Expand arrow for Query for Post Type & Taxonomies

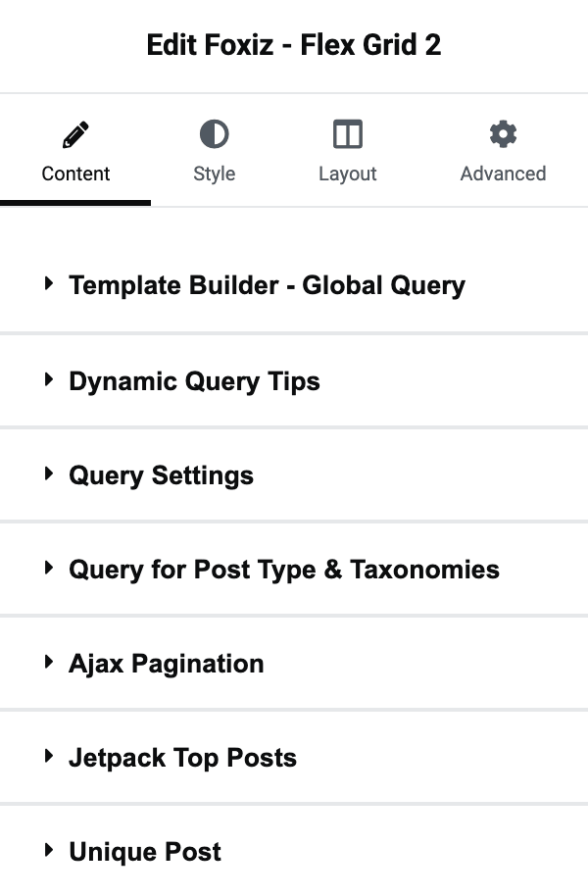click(49, 568)
